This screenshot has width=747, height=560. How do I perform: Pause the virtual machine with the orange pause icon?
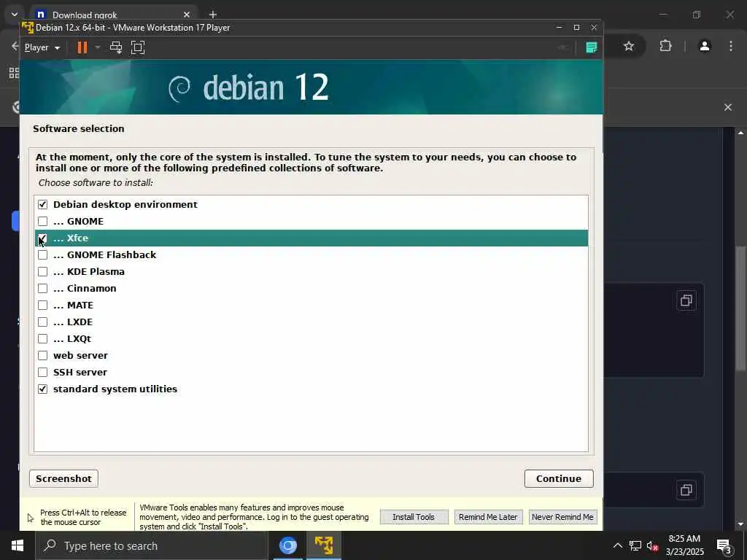pos(82,47)
